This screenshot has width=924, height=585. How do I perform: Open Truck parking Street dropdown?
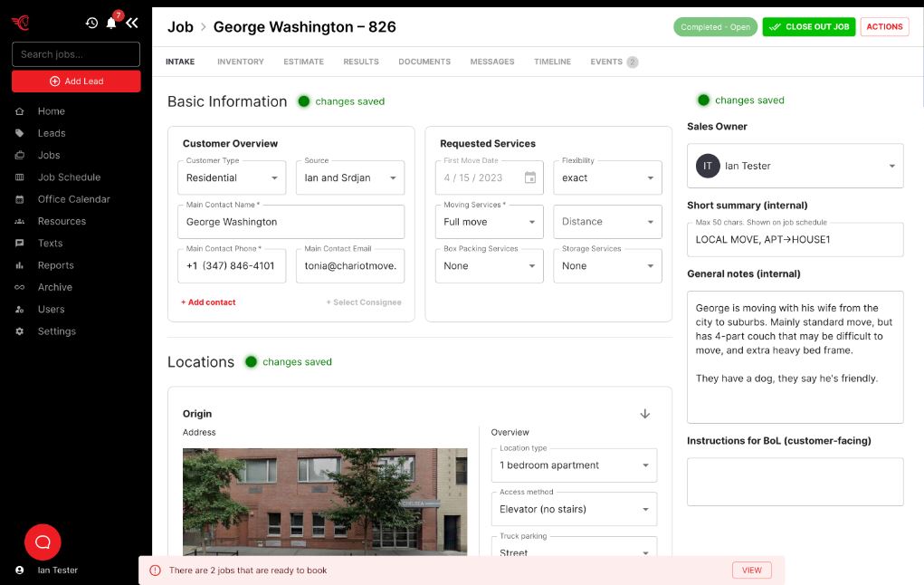click(574, 547)
